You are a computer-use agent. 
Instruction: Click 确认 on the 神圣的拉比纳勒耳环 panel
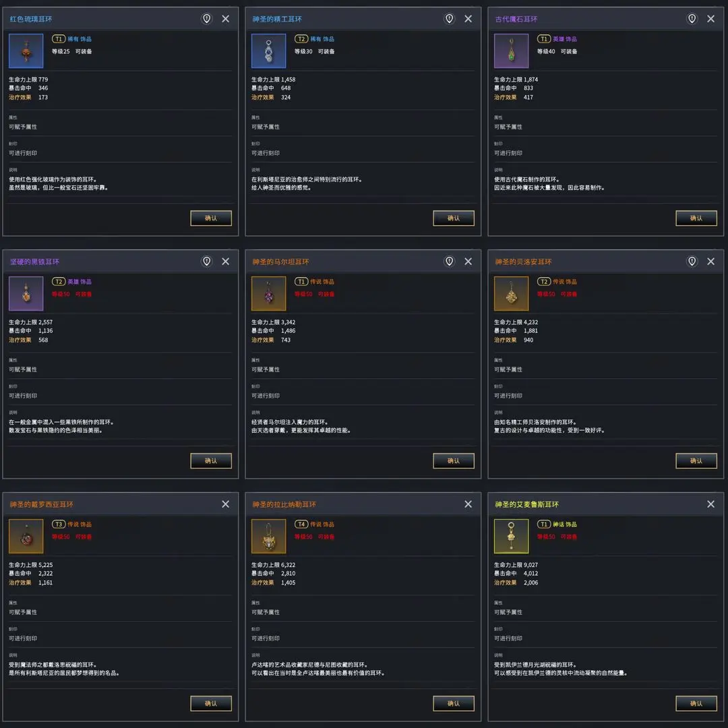454,703
